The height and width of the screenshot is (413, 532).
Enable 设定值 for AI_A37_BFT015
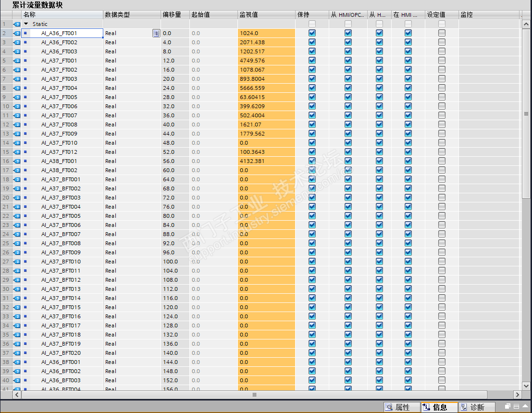(442, 307)
